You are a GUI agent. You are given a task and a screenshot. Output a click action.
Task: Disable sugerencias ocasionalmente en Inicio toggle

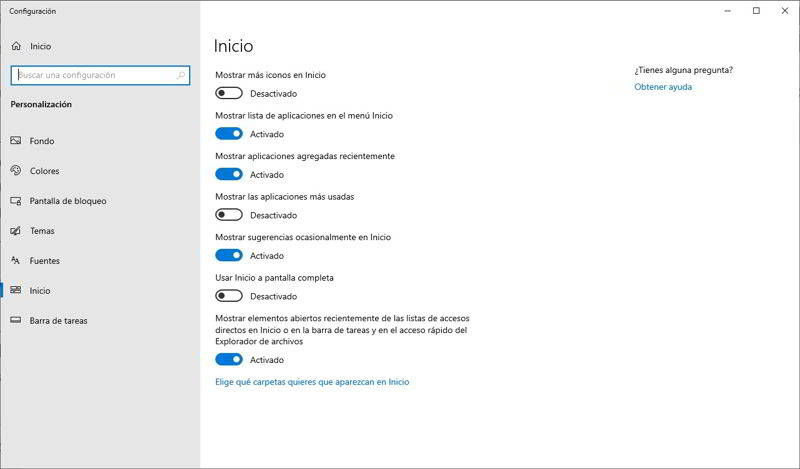click(229, 255)
